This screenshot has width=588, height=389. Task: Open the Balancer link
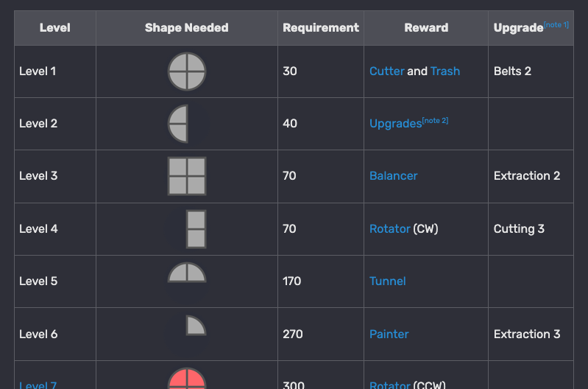coord(393,176)
